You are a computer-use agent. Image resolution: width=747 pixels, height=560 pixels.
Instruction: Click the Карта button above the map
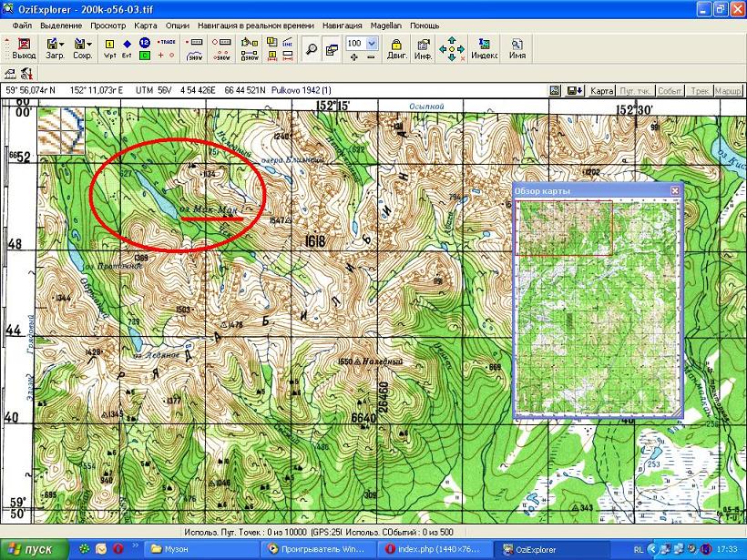tap(602, 91)
